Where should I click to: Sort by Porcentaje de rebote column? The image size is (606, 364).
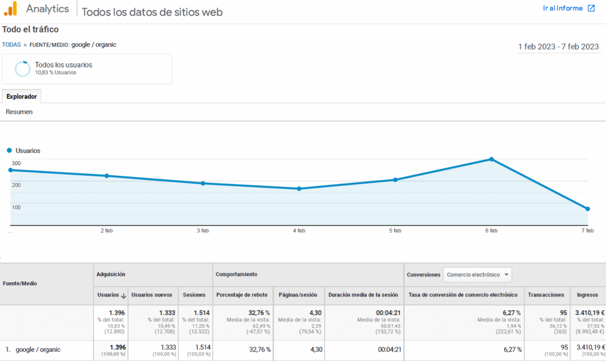click(243, 295)
